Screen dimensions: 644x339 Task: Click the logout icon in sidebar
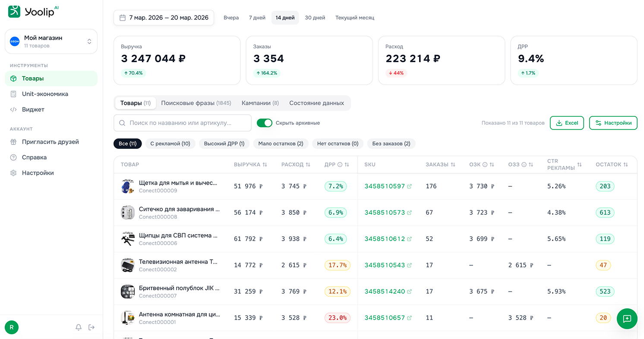92,327
